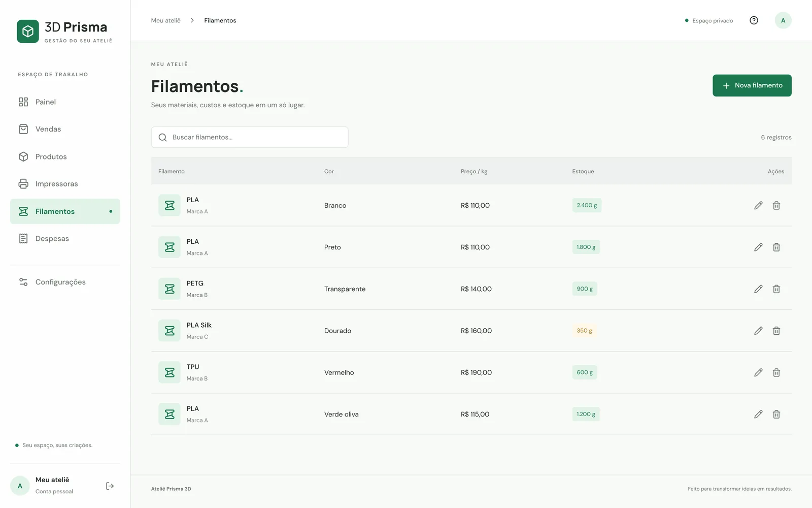Edit the PLA Preto filament row
Viewport: 812px width, 508px height.
[758, 247]
